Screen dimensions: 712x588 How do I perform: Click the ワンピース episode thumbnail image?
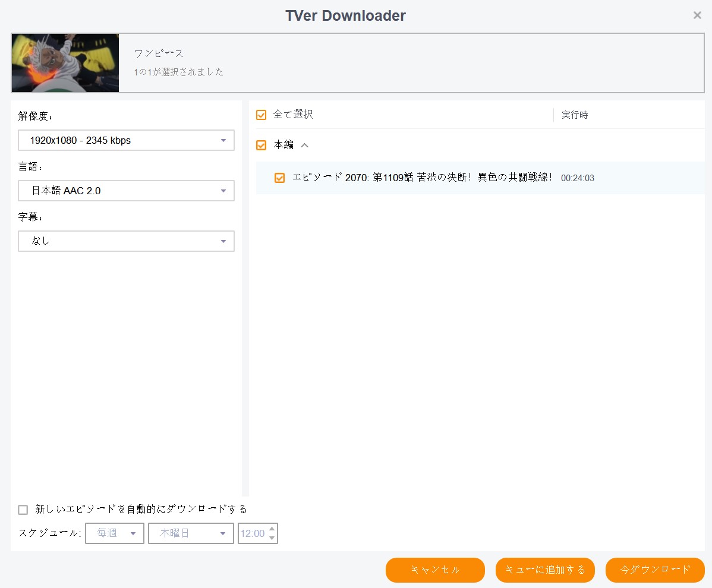pyautogui.click(x=64, y=63)
